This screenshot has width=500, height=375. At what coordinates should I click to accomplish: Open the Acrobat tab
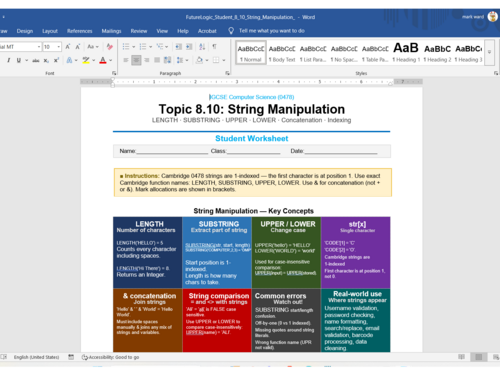point(207,31)
